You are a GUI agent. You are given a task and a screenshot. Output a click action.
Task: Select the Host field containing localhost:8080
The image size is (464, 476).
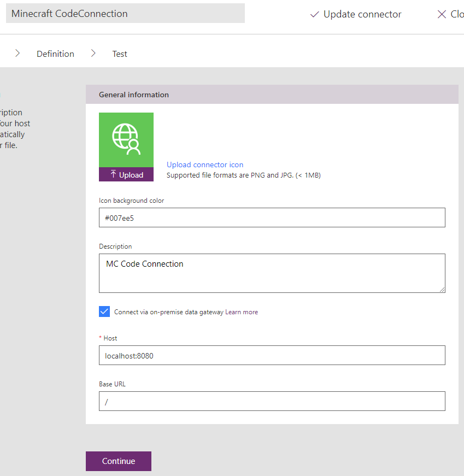(x=272, y=355)
